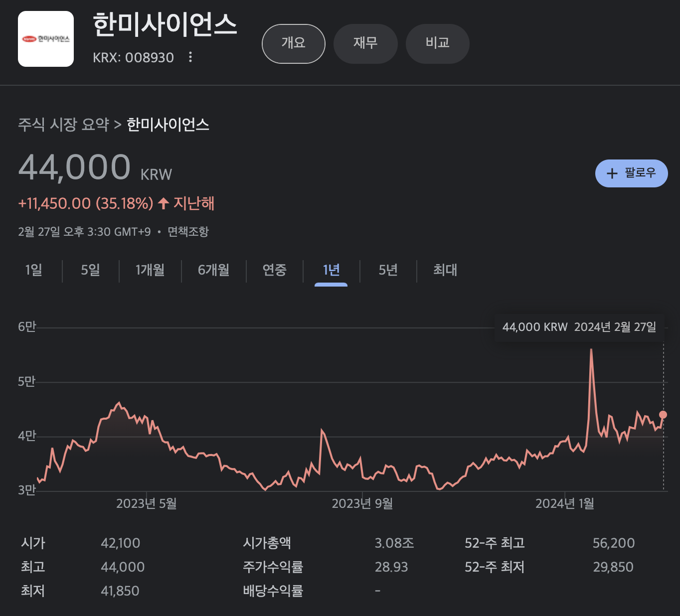Click the 2023년 9월 axis label
Viewport: 680px width, 616px height.
[362, 504]
